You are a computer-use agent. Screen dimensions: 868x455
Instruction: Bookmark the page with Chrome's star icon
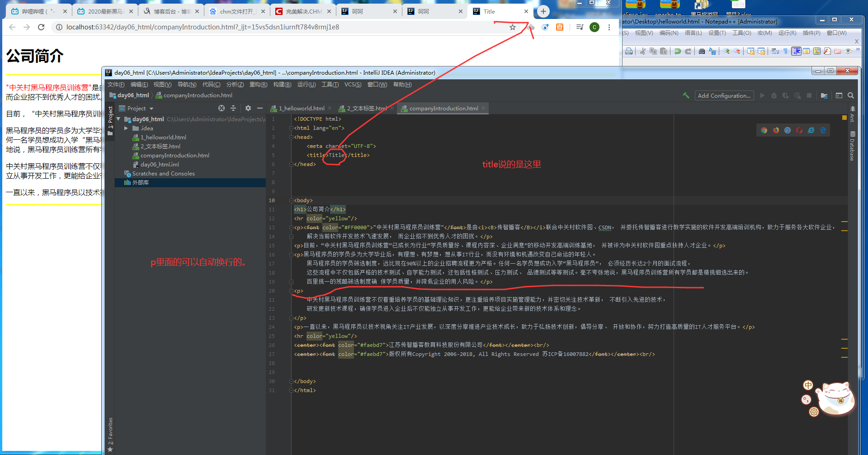coord(513,27)
